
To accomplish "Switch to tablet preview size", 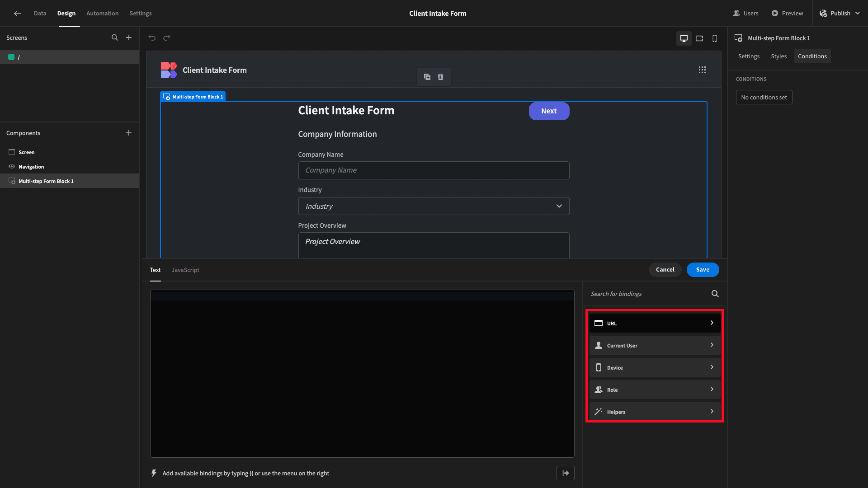I will (699, 38).
